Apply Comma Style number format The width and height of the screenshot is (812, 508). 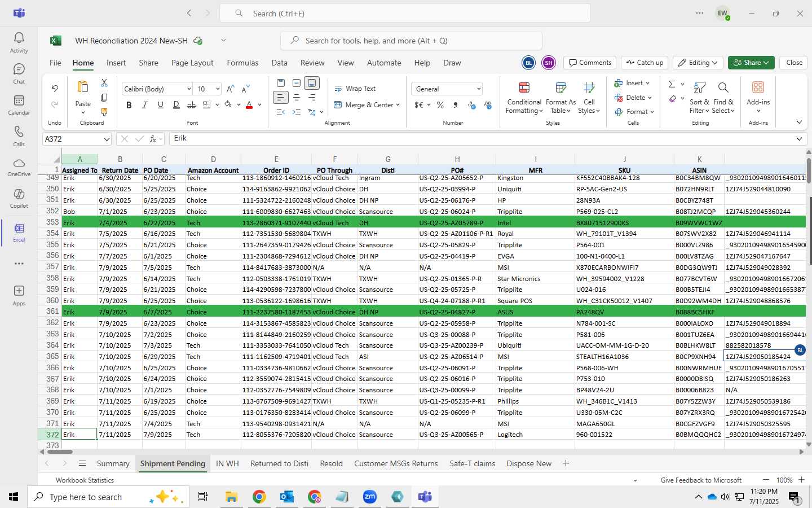click(x=455, y=105)
